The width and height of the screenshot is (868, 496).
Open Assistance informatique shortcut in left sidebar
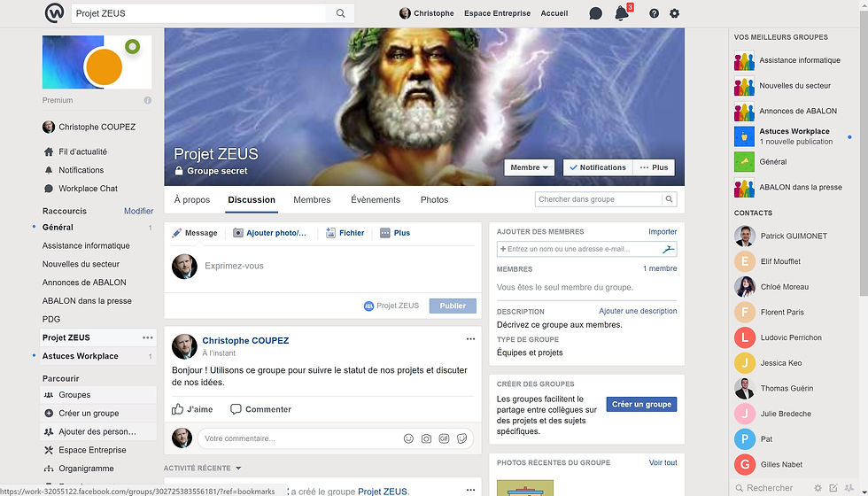pos(86,246)
